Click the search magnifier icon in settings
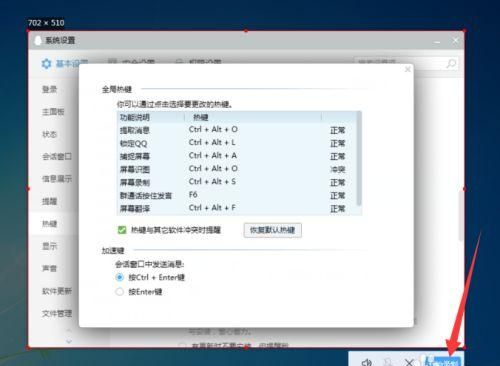Viewport: 500px width, 366px height. (451, 64)
